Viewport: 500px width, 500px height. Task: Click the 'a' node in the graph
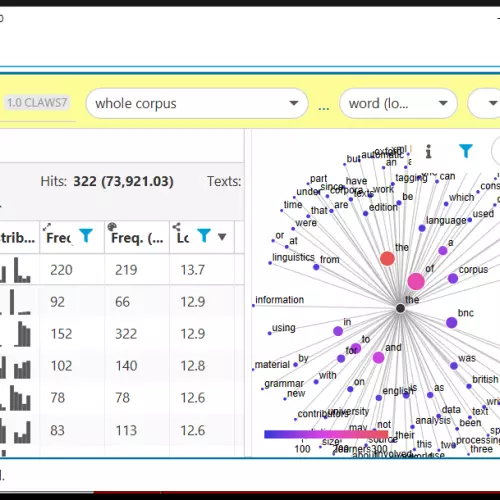(443, 250)
